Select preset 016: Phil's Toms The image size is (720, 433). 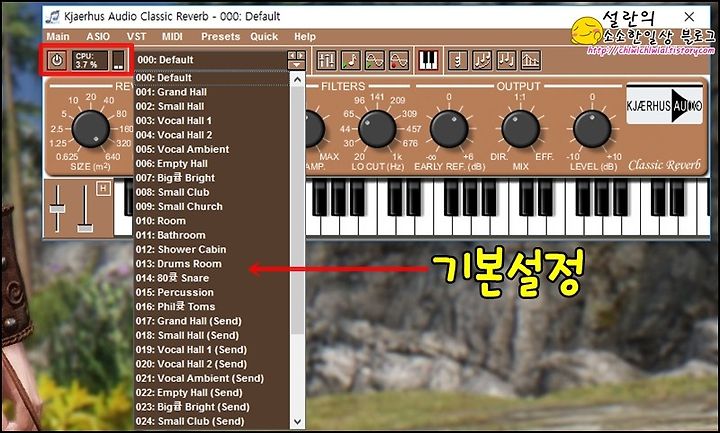[x=212, y=307]
